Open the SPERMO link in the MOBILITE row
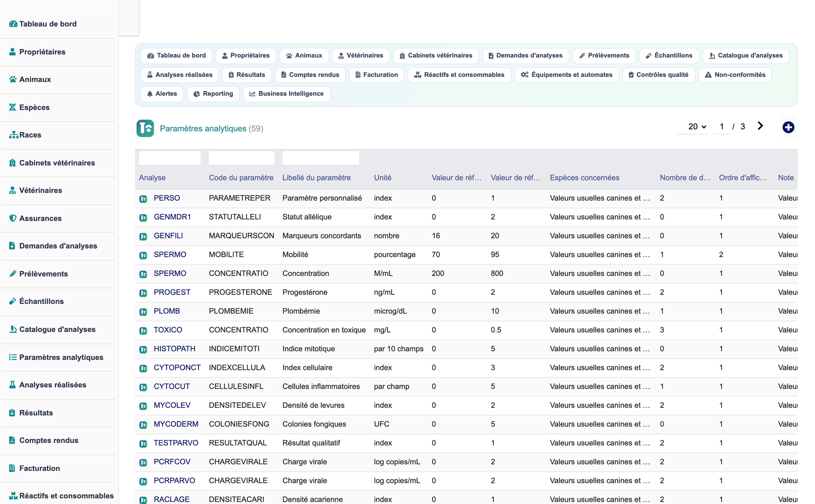Viewport: 815px width, 504px height. coord(170,255)
